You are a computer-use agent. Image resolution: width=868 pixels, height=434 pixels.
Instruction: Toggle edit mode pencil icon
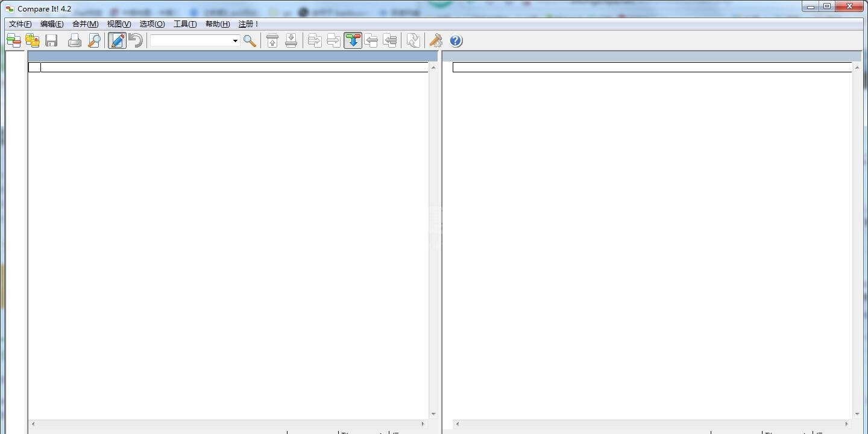(x=118, y=40)
